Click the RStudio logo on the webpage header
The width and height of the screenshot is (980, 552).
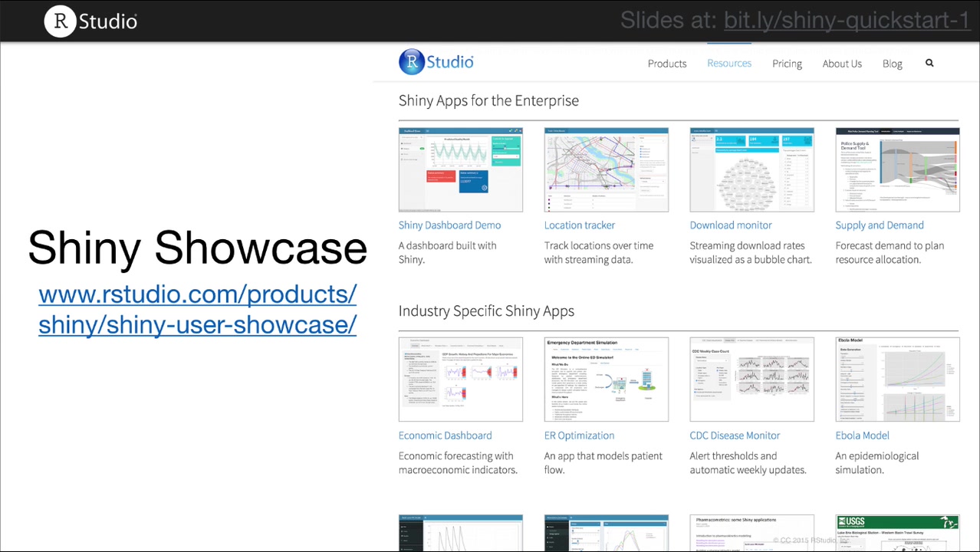(436, 62)
